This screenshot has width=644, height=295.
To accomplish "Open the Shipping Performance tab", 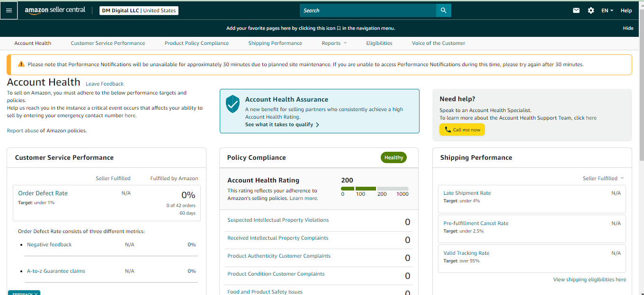I will [x=275, y=43].
